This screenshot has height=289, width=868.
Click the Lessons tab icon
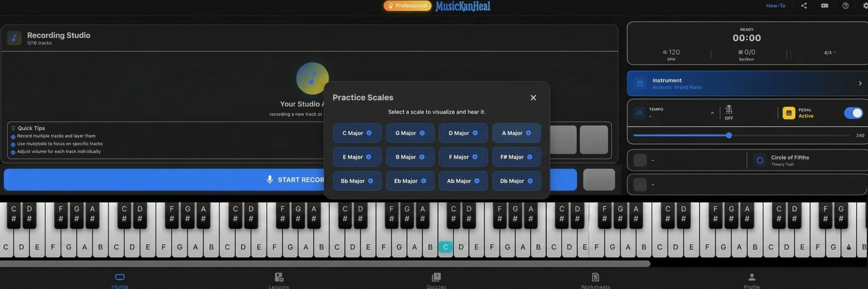(x=279, y=277)
